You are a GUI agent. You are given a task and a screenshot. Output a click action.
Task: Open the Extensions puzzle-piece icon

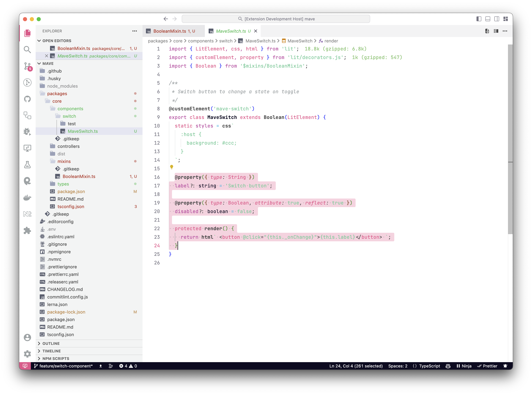point(28,231)
